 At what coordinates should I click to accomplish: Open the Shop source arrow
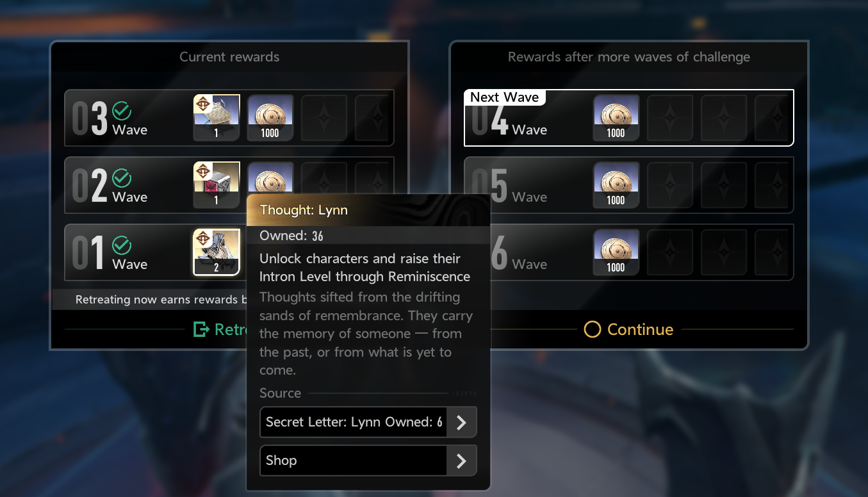tap(461, 460)
